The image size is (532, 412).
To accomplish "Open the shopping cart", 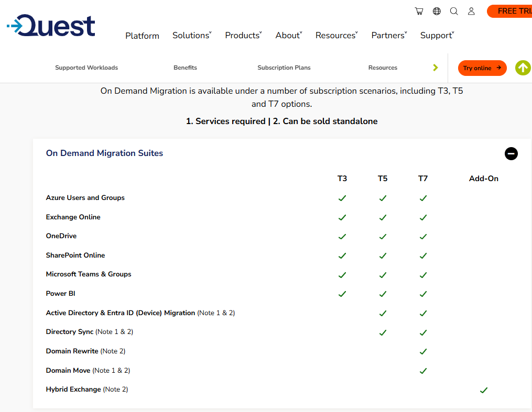I will [419, 11].
